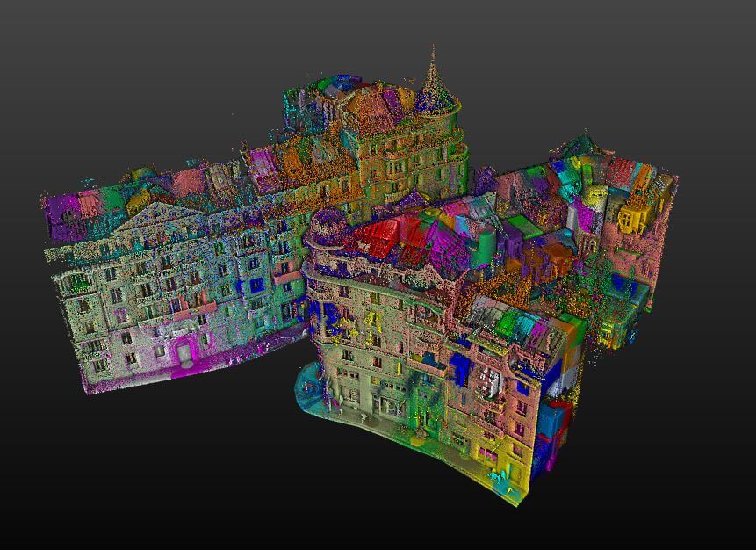
Task: Pick the pointed spire on the tower roof
Action: 435,82
